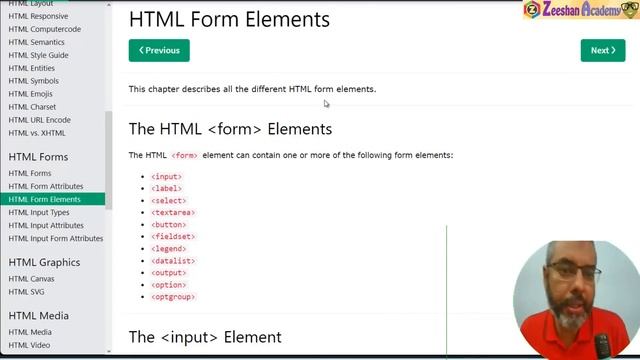Image resolution: width=640 pixels, height=360 pixels.
Task: Open HTML Form Attributes page
Action: click(46, 187)
